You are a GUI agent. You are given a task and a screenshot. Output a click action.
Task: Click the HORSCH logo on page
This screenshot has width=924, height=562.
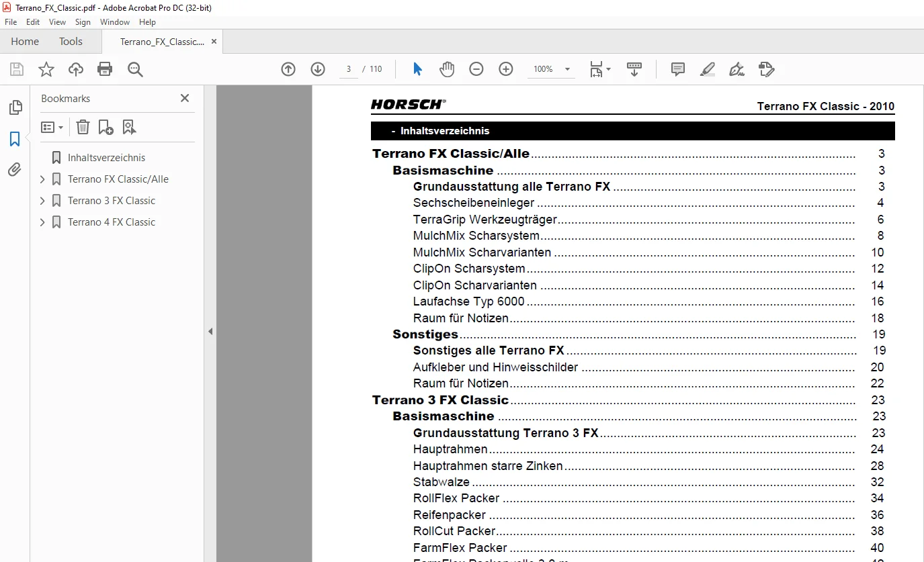point(408,104)
